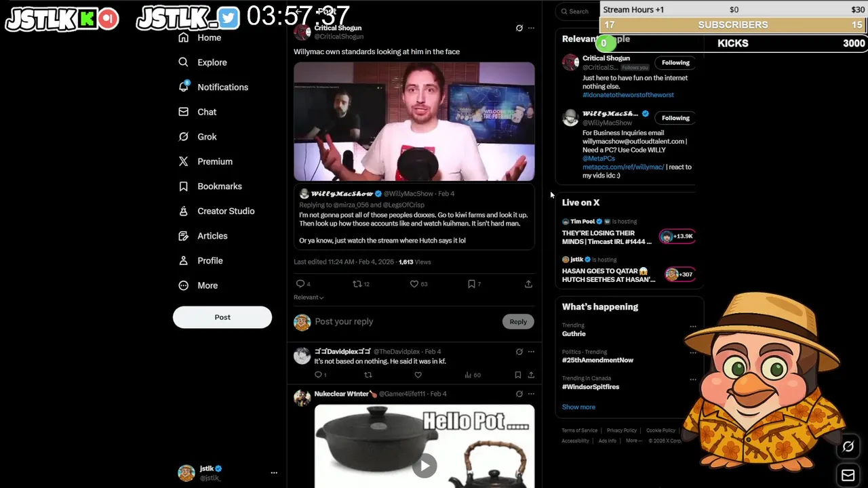Share the main post

528,284
